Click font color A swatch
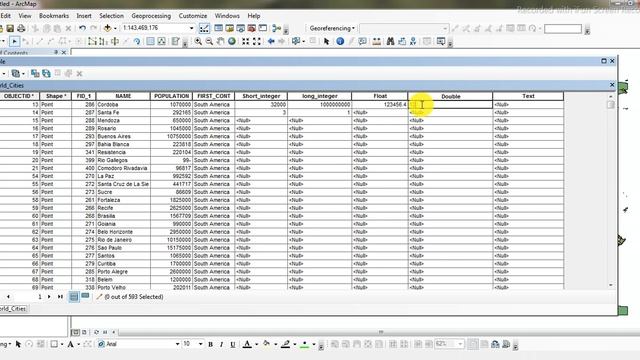The width and height of the screenshot is (640, 360). tap(247, 344)
